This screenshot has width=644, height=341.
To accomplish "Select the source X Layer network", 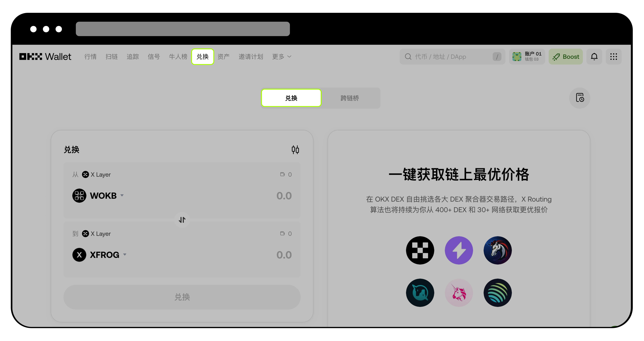I will pyautogui.click(x=96, y=175).
